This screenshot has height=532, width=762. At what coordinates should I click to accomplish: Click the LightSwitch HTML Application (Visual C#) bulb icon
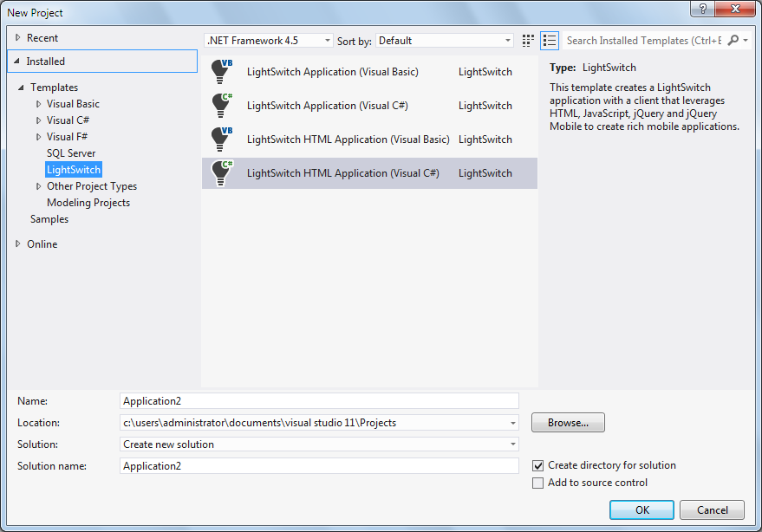click(x=222, y=173)
